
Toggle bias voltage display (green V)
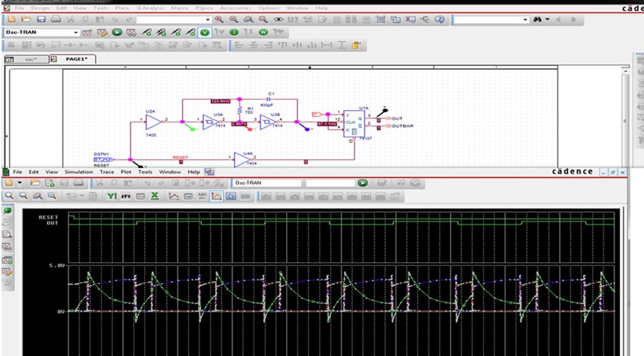coord(205,33)
